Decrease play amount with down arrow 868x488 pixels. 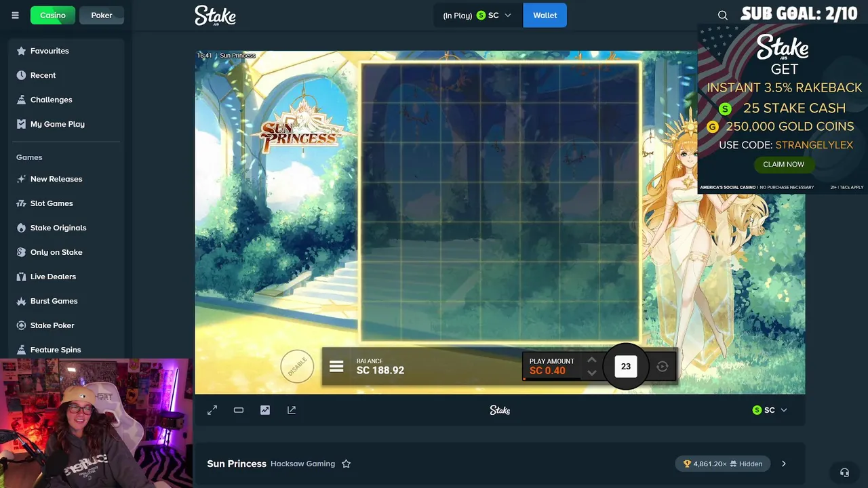[x=592, y=373]
